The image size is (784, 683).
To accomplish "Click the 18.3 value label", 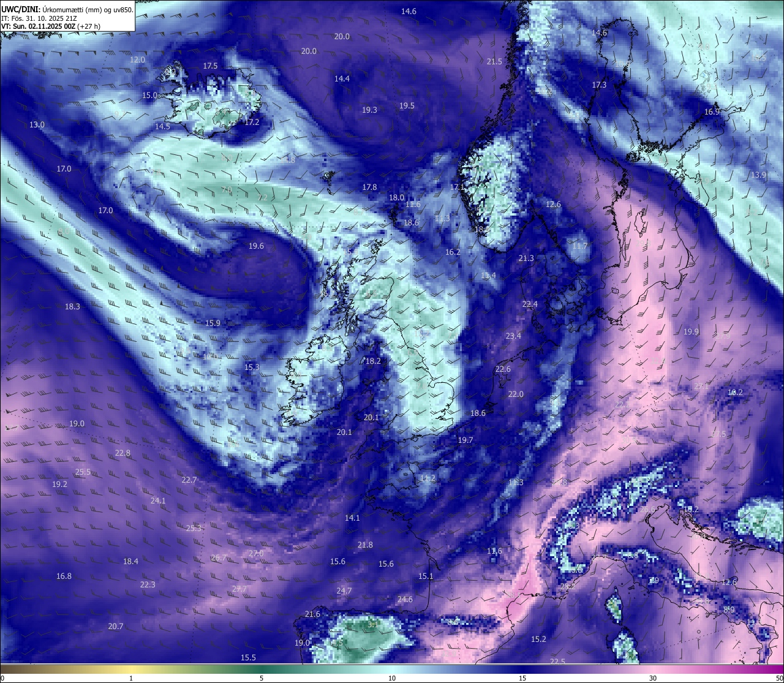I will (72, 307).
